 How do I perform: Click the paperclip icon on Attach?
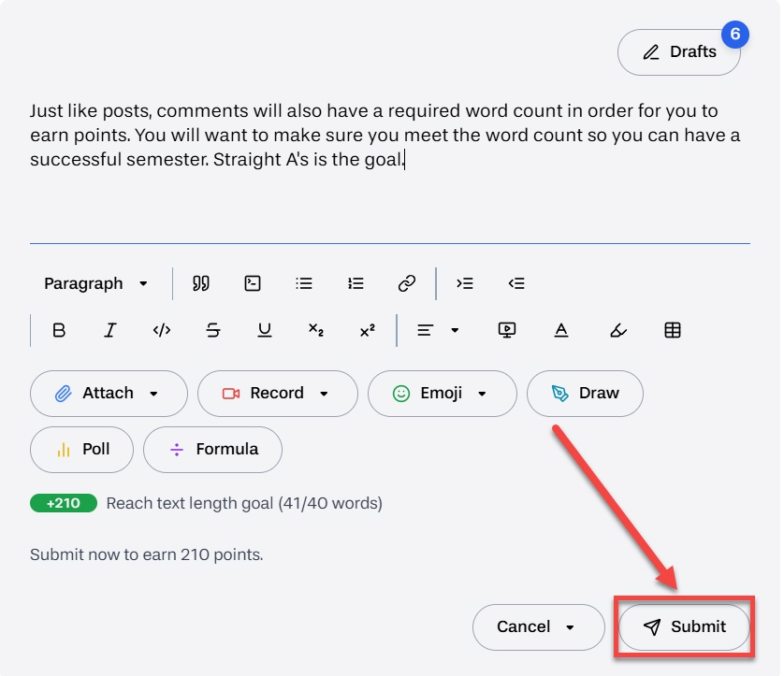coord(63,394)
